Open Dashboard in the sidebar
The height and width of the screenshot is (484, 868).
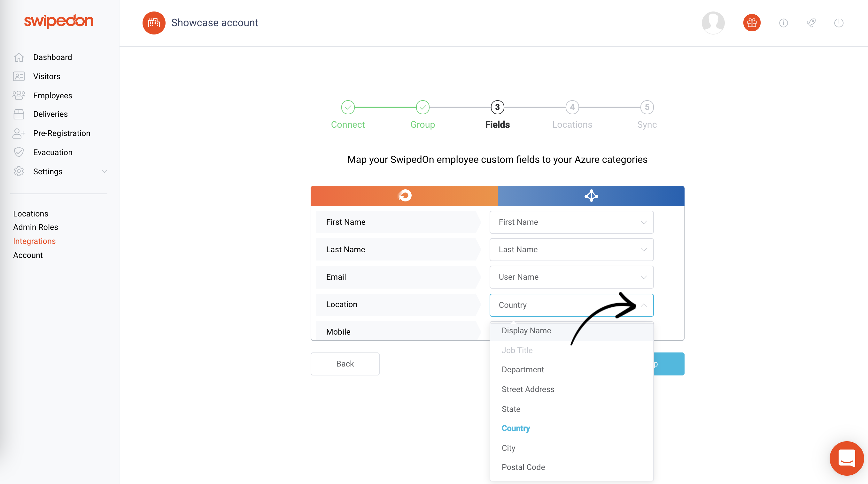tap(52, 57)
